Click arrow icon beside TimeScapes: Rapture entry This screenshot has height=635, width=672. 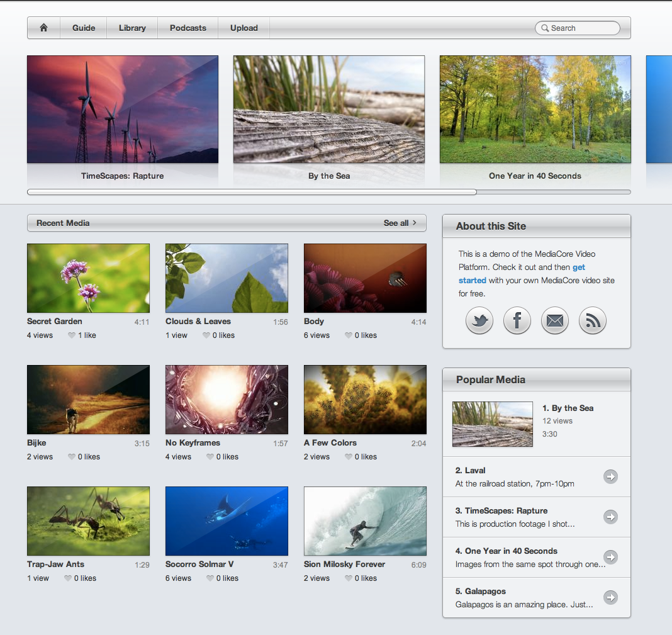coord(610,517)
